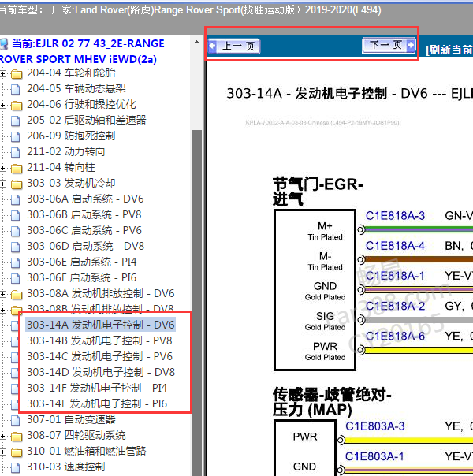Open connector link C1E818A-1
The width and height of the screenshot is (473, 476).
[395, 276]
